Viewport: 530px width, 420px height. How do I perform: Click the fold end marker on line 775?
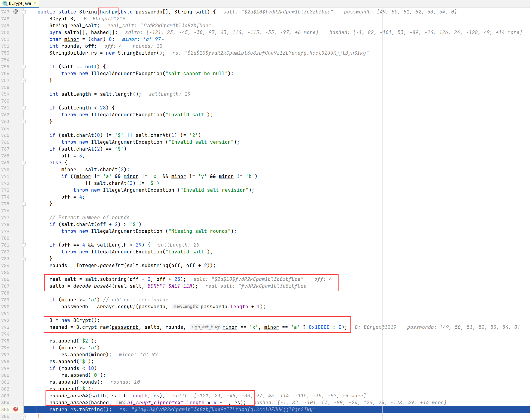[24, 204]
